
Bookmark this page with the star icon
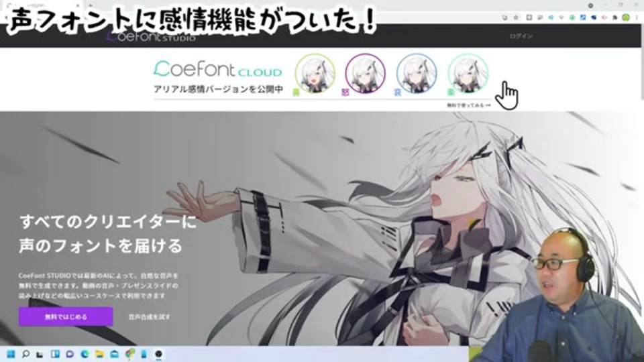(x=516, y=17)
